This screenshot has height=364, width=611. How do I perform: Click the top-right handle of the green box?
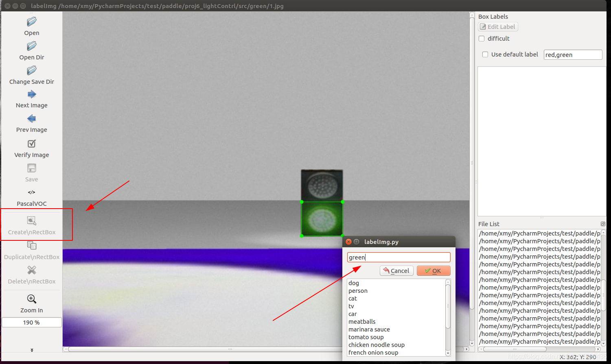pos(343,202)
